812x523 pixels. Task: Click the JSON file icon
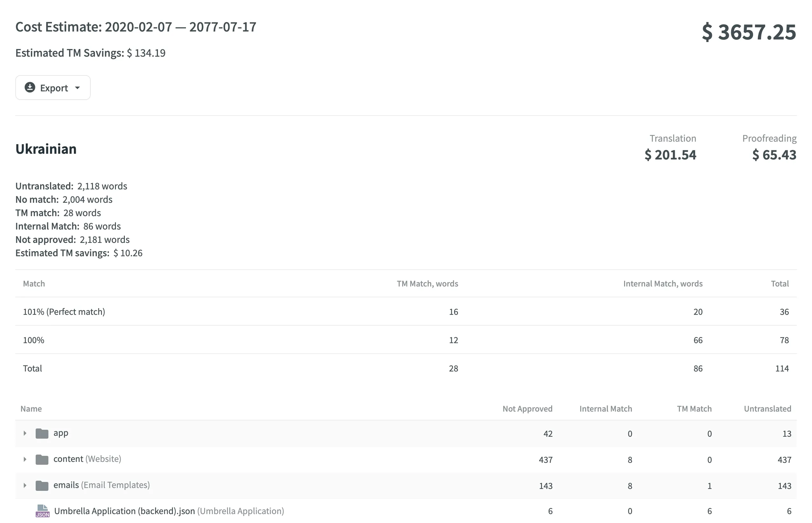click(42, 511)
